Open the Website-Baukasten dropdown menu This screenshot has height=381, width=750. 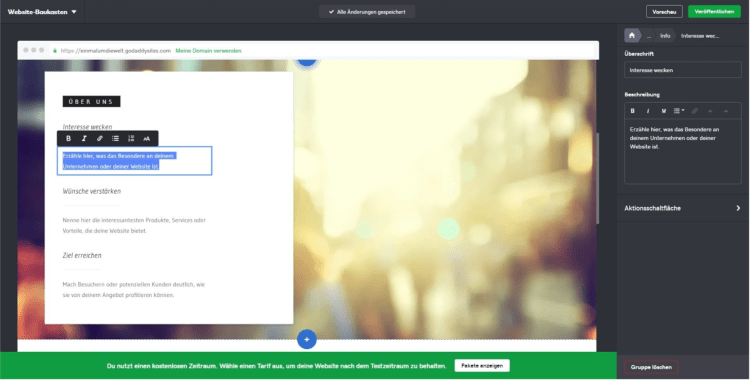[42, 12]
